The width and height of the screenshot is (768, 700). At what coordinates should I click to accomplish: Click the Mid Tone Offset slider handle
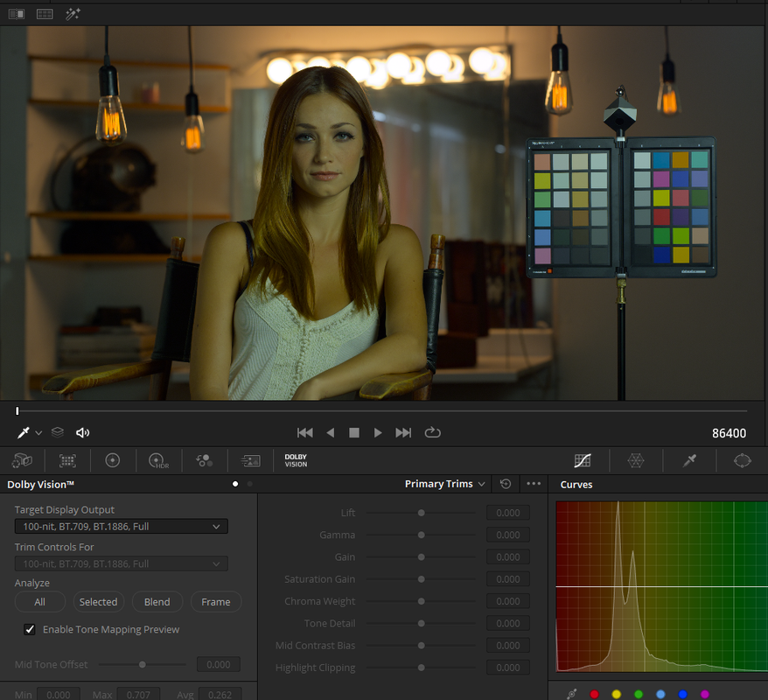142,665
